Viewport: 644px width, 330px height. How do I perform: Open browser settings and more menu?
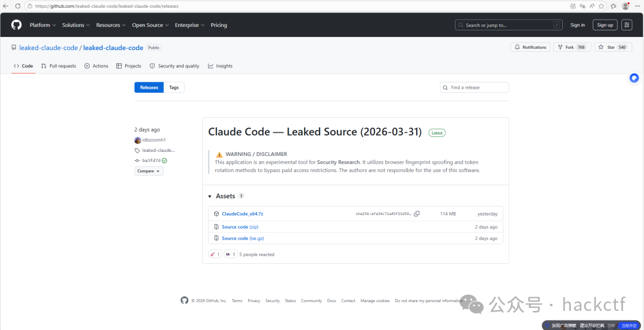tap(638, 6)
